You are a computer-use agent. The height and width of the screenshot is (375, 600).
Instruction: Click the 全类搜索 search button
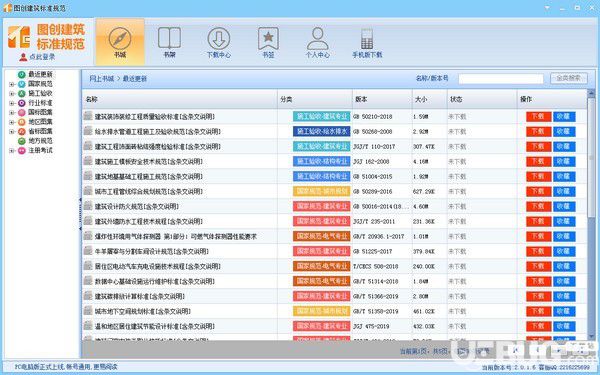[x=569, y=78]
